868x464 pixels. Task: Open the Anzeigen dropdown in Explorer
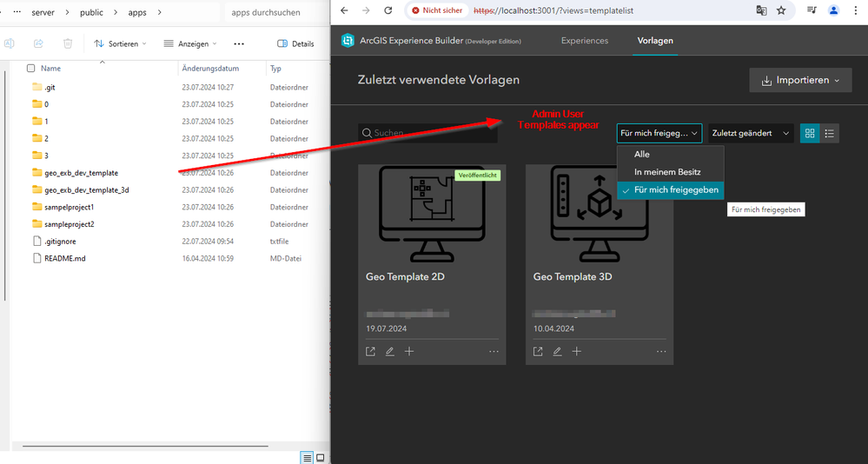[x=190, y=43]
